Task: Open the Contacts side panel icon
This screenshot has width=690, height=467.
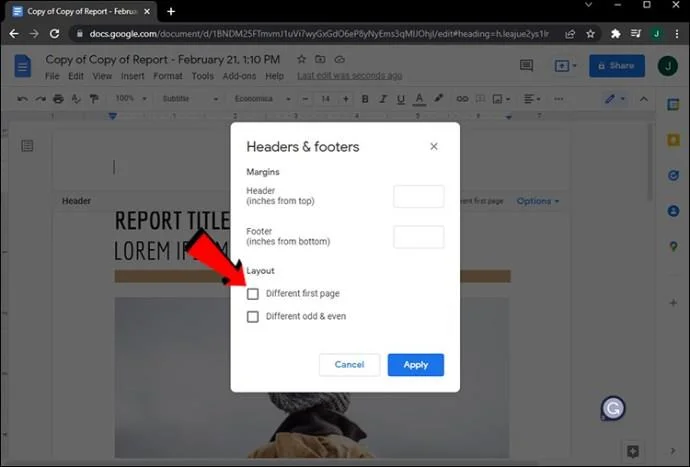Action: tap(673, 211)
